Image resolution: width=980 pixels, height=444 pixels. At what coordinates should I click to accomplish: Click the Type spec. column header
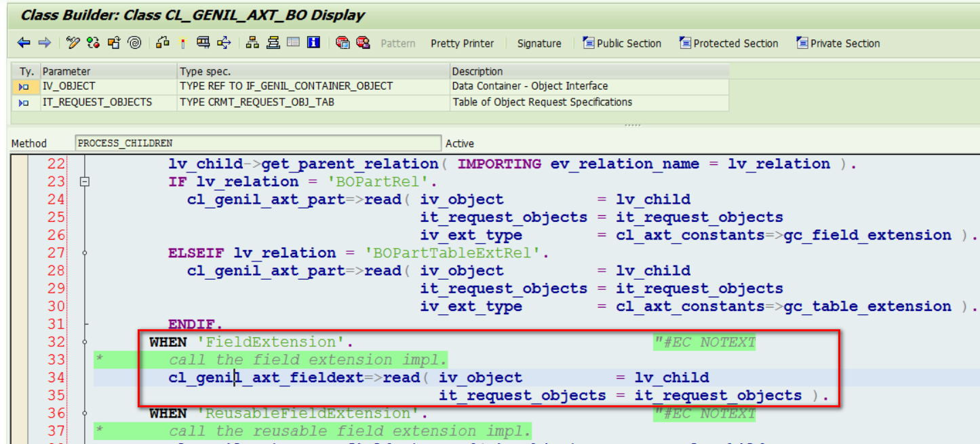point(314,71)
